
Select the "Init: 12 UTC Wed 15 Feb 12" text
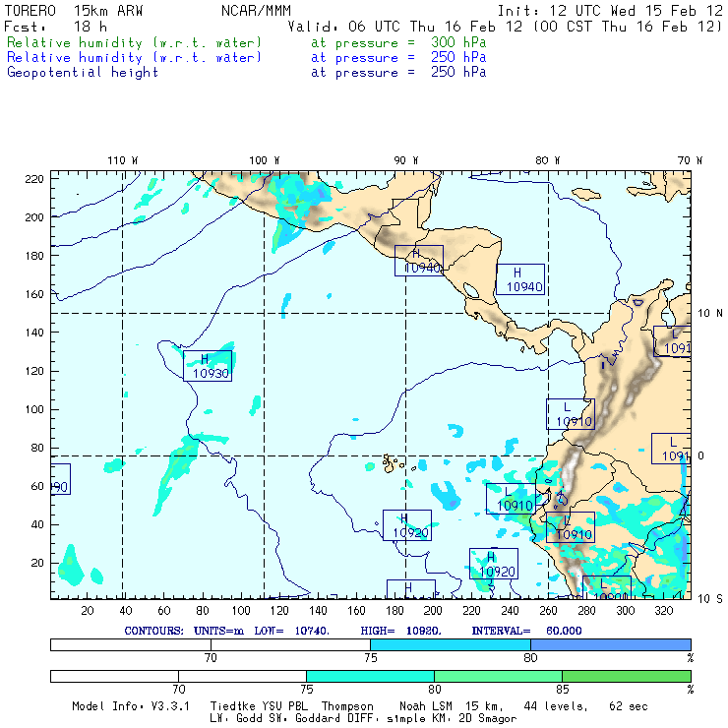[x=610, y=11]
